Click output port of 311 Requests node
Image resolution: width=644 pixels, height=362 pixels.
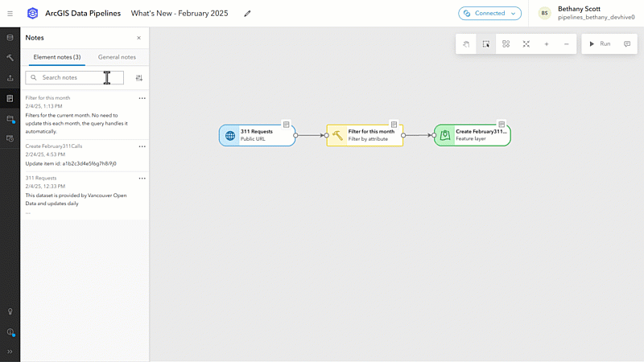(x=295, y=135)
